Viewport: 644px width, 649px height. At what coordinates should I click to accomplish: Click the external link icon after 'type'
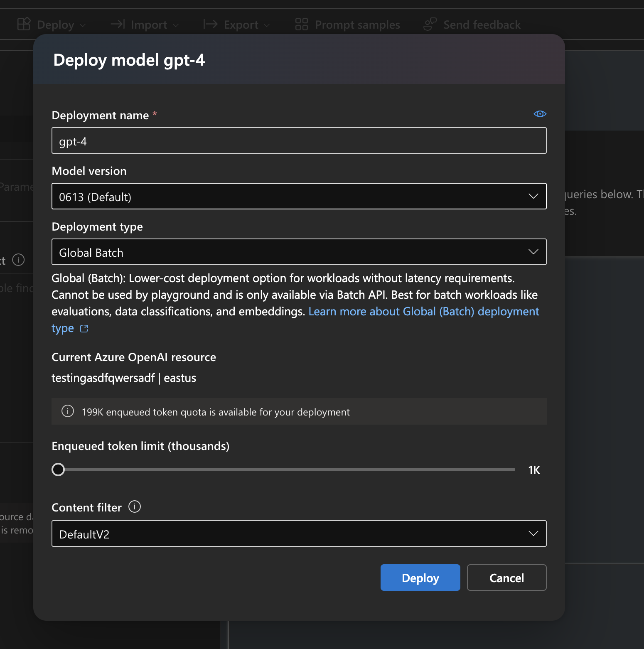pyautogui.click(x=84, y=329)
